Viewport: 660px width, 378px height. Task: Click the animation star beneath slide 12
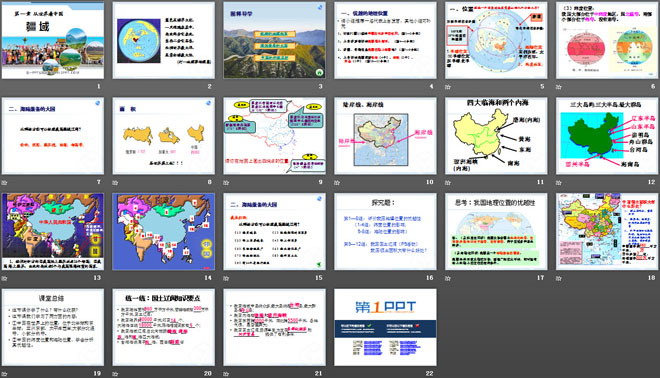(x=559, y=182)
